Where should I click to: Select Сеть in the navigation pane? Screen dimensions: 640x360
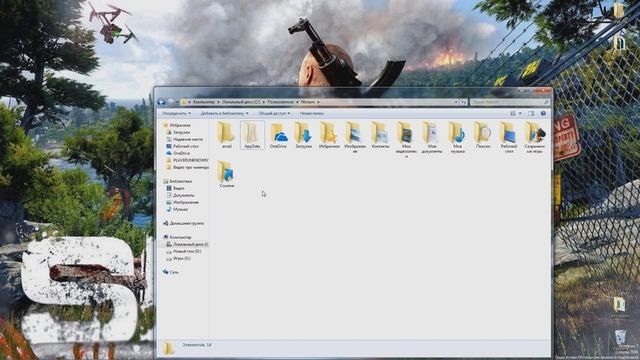point(171,272)
